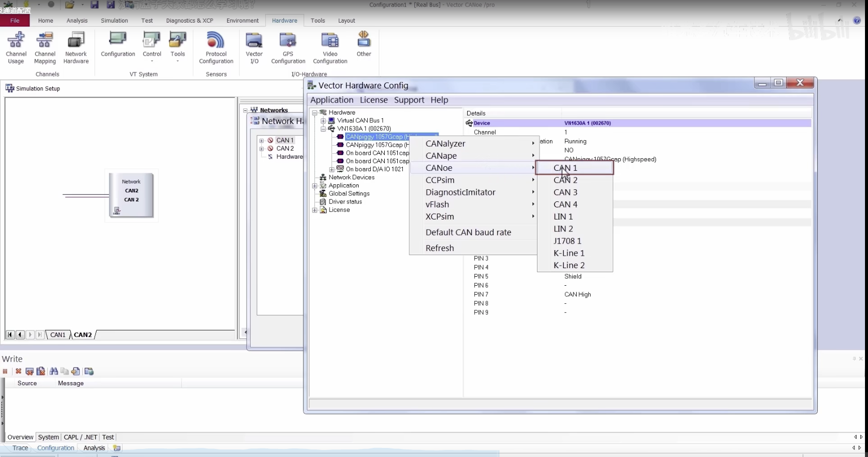Open Video Configuration

pos(330,48)
